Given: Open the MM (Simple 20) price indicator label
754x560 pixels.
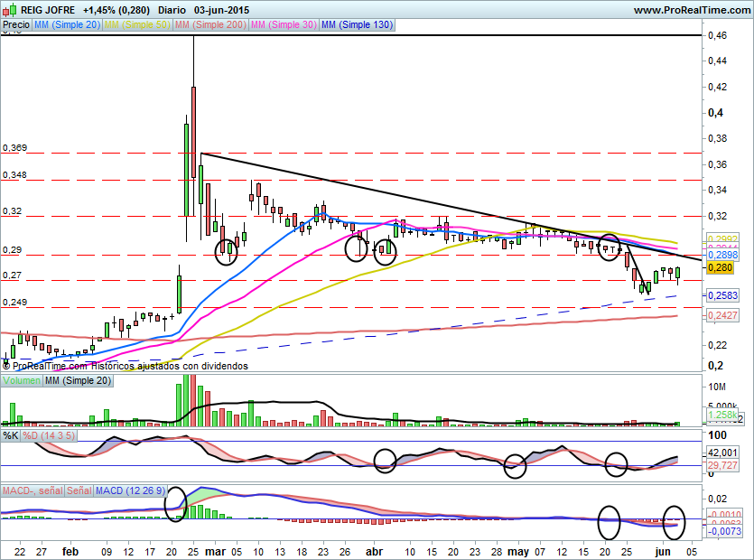Looking at the screenshot, I should tap(67, 24).
